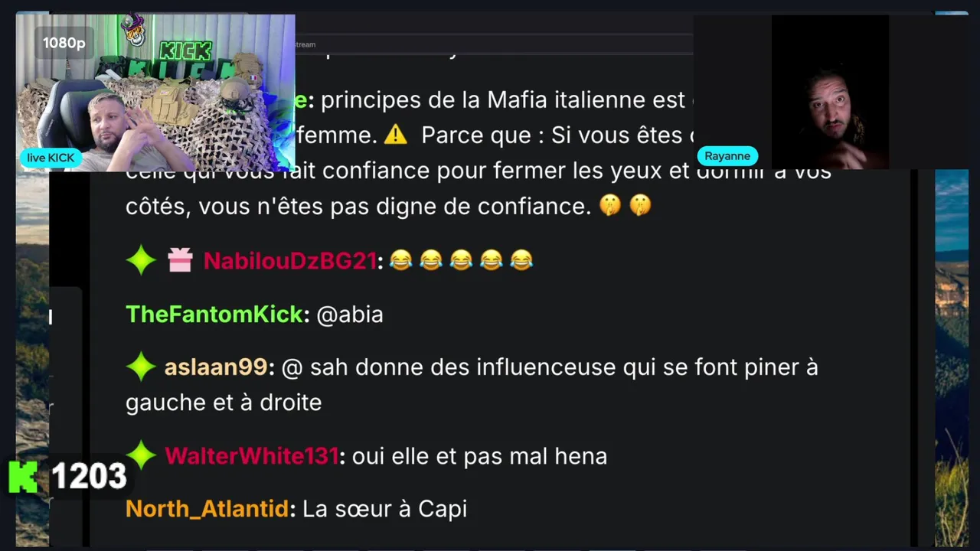Click the last laughing emoji in chat
Viewport: 980px width, 551px height.
click(521, 261)
